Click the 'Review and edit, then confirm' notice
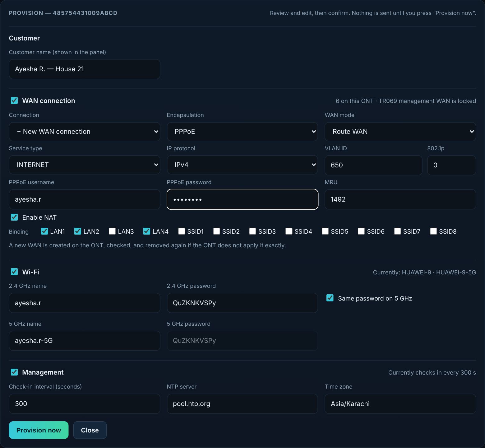The width and height of the screenshot is (485, 448). coord(373,13)
